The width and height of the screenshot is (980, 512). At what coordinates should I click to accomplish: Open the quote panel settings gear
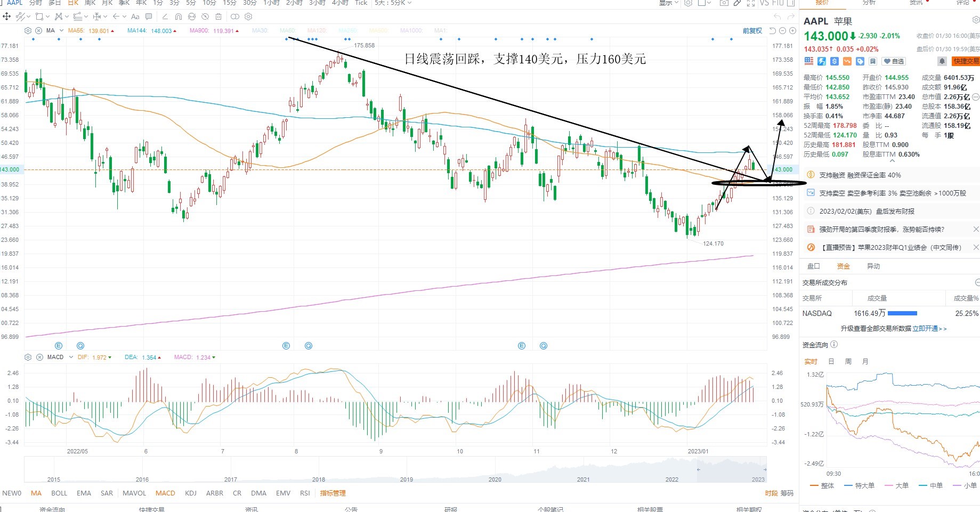click(976, 20)
